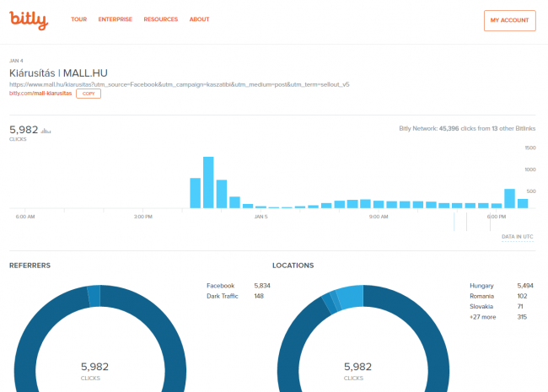
Task: Click the Data in UTC label
Action: (x=518, y=237)
